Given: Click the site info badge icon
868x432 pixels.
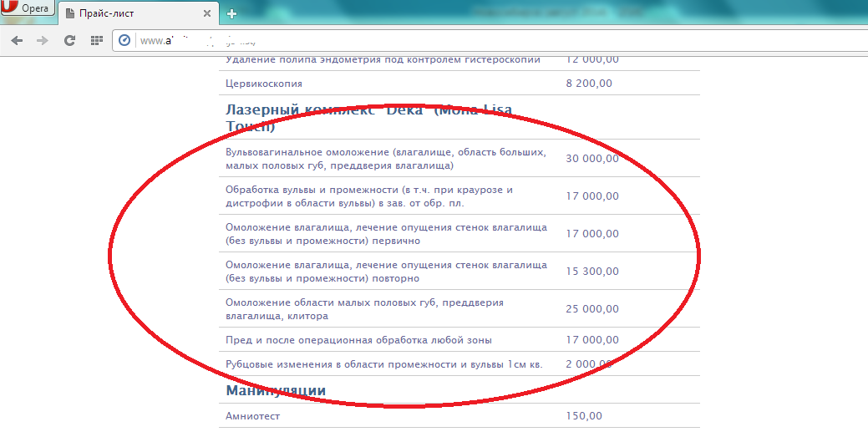Looking at the screenshot, I should click(124, 40).
